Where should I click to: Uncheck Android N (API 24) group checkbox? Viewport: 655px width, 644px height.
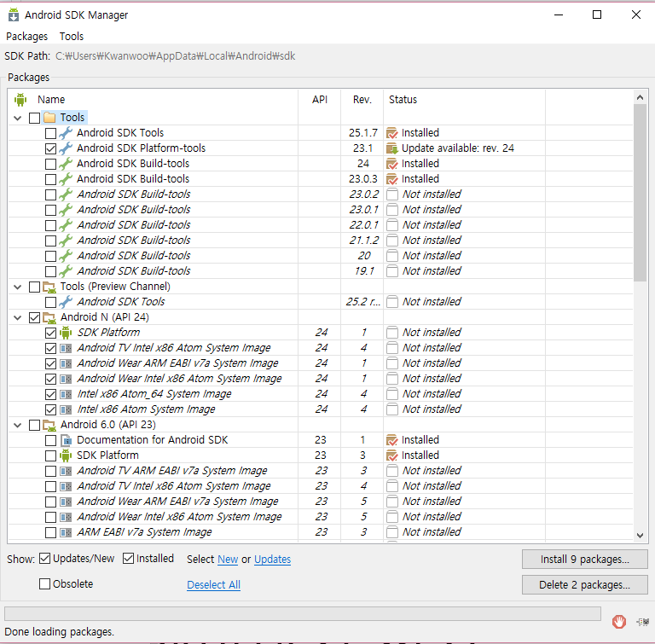coord(35,317)
